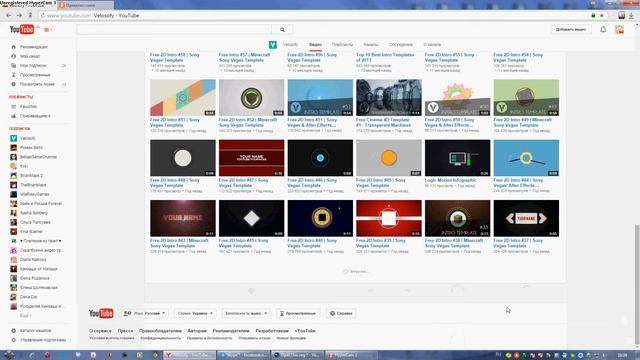Image resolution: width=640 pixels, height=360 pixels.
Task: Click the Добавить видео upload button
Action: 571,29
